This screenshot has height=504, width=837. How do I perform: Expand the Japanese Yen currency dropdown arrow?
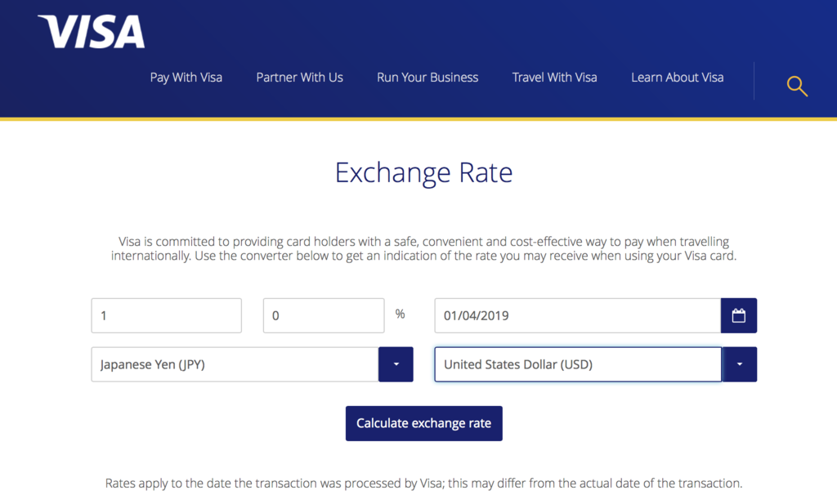click(396, 364)
